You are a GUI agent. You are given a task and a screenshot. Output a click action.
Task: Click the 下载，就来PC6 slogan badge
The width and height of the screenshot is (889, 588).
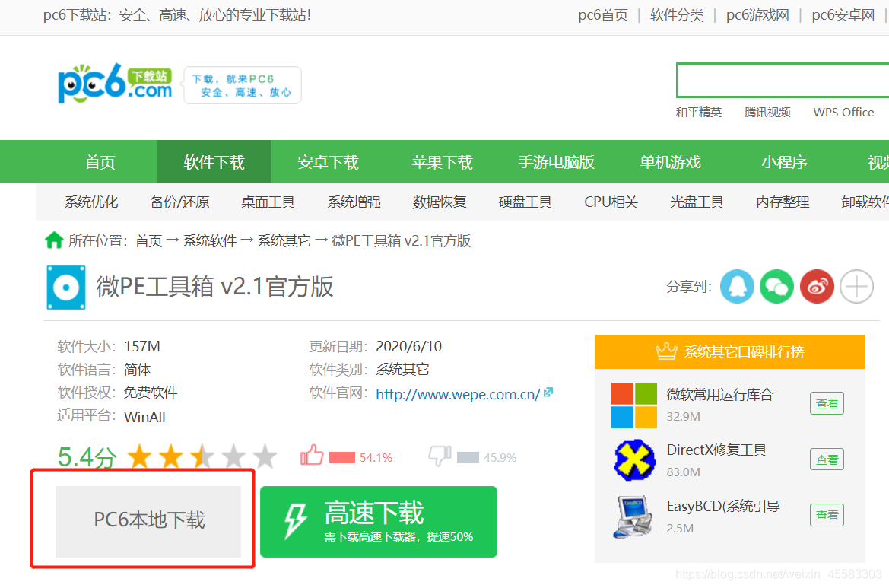[x=242, y=85]
